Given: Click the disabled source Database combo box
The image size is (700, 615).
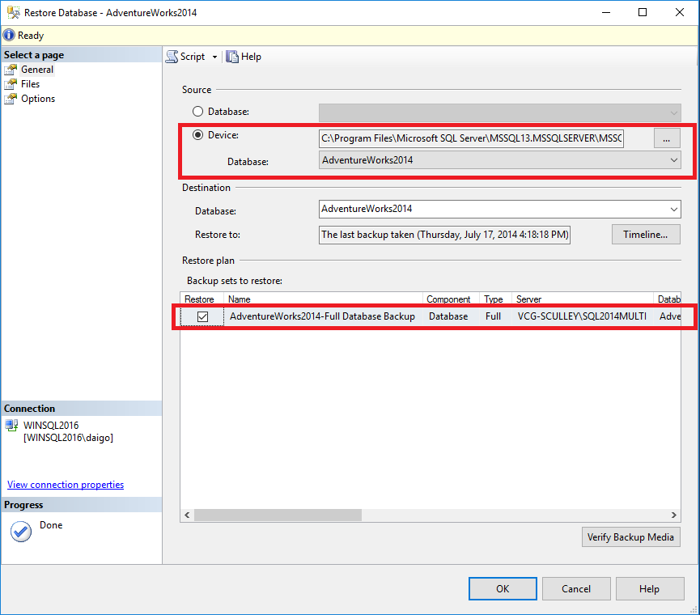Looking at the screenshot, I should pyautogui.click(x=499, y=113).
